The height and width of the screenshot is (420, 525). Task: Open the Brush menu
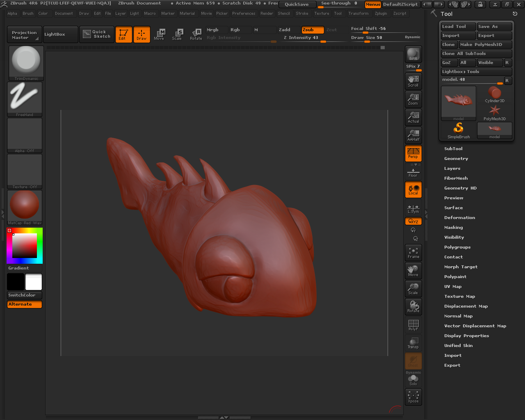[28, 14]
